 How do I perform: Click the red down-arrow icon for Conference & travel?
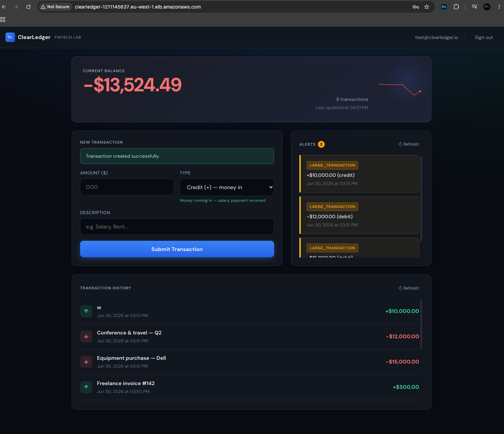coord(86,337)
